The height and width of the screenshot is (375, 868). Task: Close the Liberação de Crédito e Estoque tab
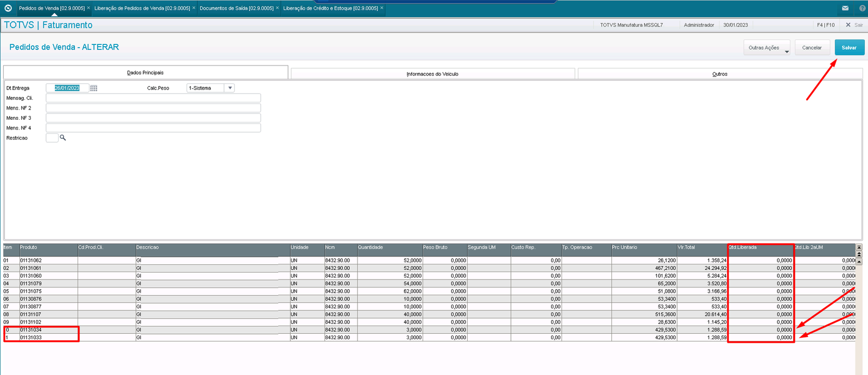(x=382, y=8)
